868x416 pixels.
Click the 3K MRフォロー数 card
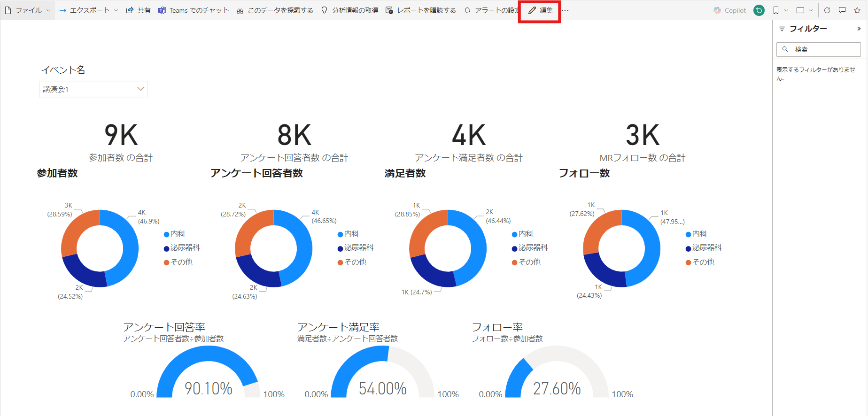[x=643, y=143]
